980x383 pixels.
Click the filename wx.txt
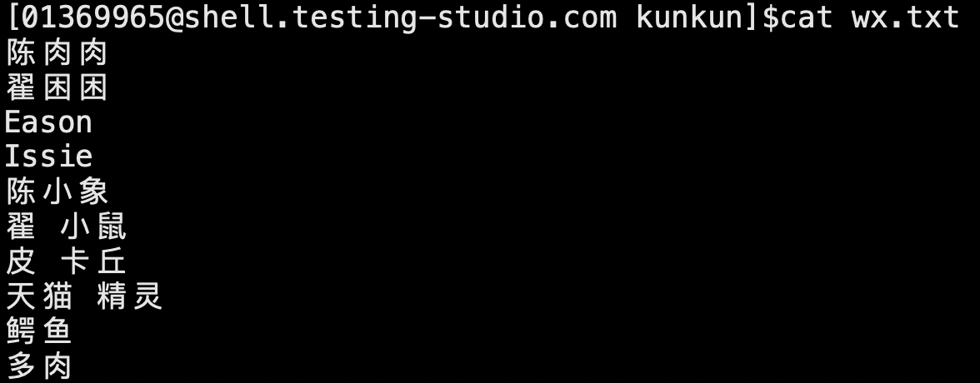(x=905, y=18)
